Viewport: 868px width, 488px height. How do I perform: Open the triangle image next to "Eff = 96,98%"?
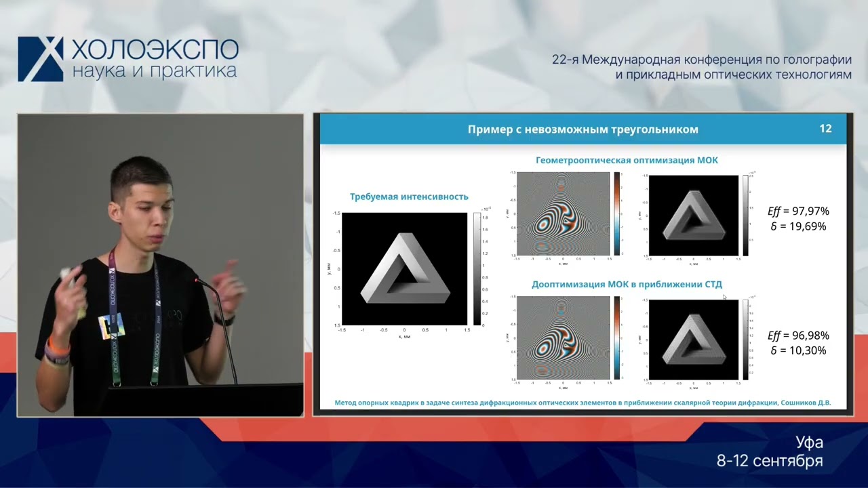(693, 340)
